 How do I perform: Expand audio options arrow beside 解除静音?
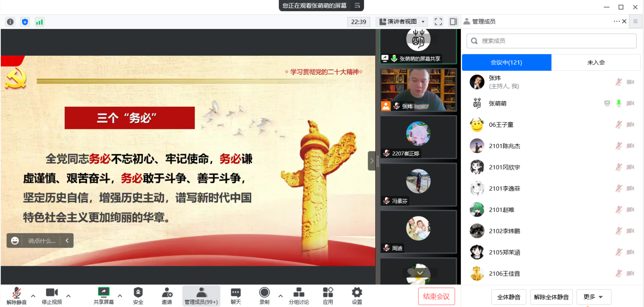[33, 296]
